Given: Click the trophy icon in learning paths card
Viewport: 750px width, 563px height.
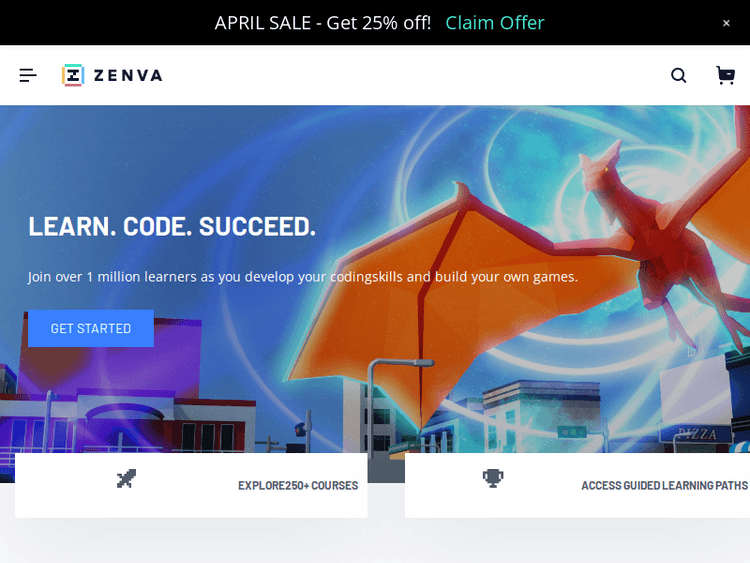Looking at the screenshot, I should [x=493, y=478].
